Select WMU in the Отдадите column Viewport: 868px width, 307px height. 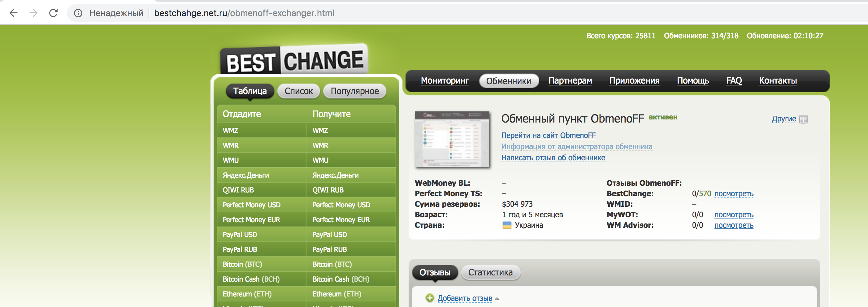[262, 160]
